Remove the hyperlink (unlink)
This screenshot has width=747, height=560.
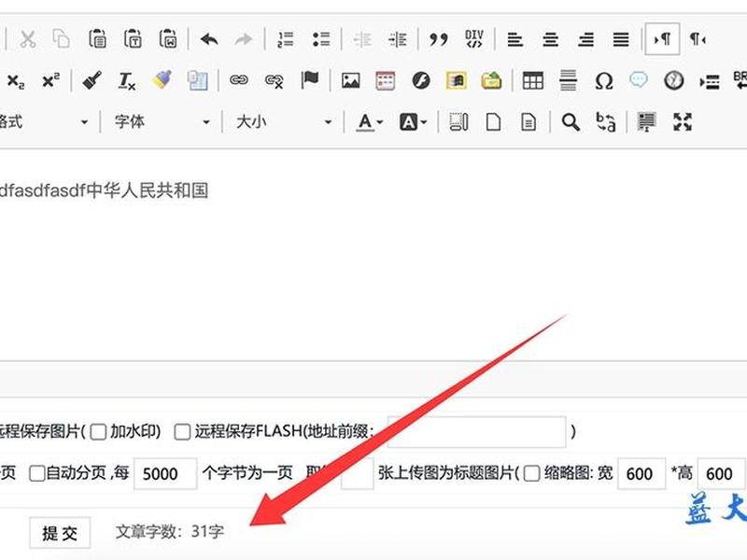click(274, 80)
